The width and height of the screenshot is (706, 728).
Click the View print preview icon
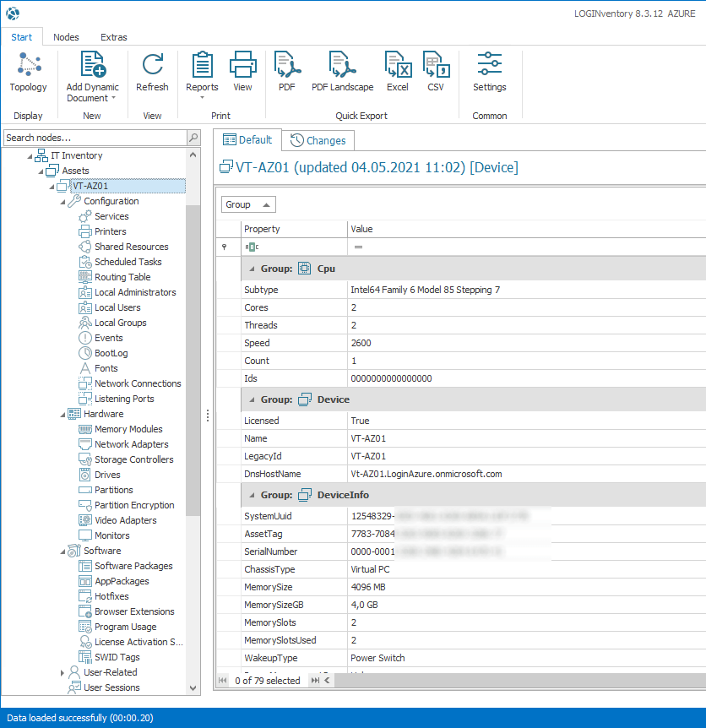point(242,72)
